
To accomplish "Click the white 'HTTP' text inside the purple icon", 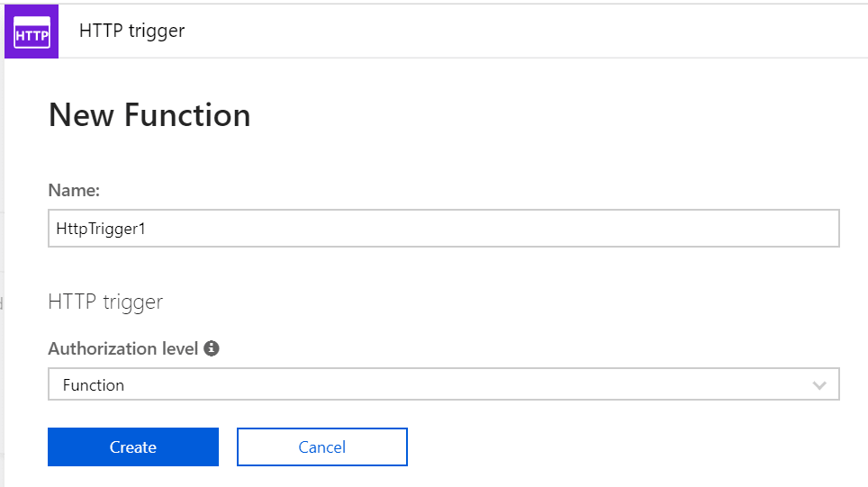I will [x=32, y=37].
